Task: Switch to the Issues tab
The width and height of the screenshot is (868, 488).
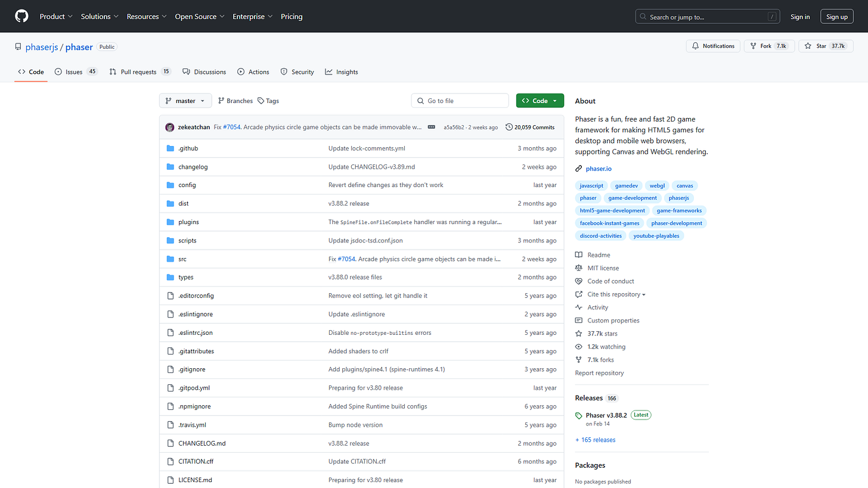Action: pyautogui.click(x=76, y=72)
